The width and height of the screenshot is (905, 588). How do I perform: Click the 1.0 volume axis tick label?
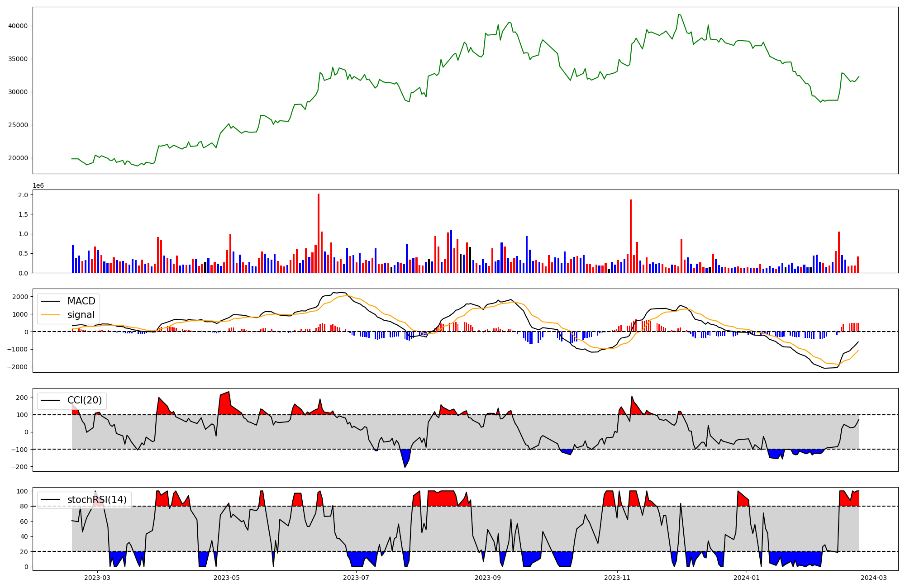coord(23,234)
